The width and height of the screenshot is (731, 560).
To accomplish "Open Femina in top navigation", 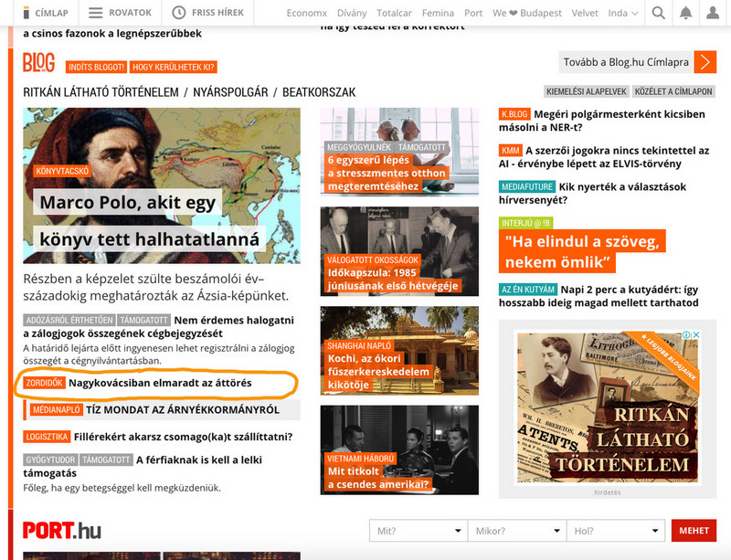I will 438,13.
